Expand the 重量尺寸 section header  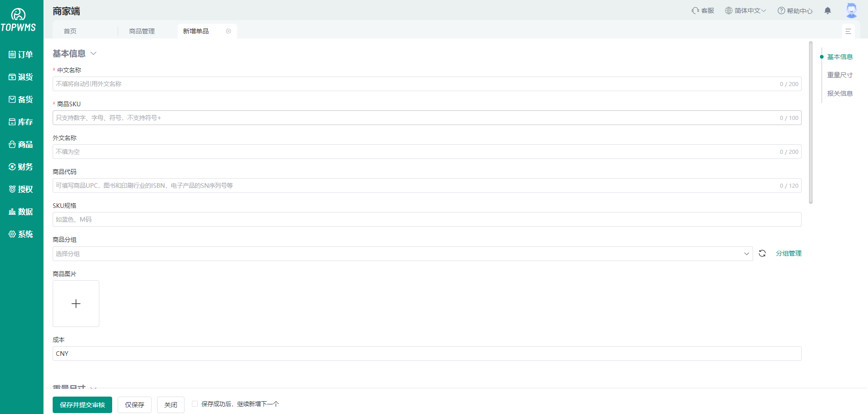(x=75, y=387)
